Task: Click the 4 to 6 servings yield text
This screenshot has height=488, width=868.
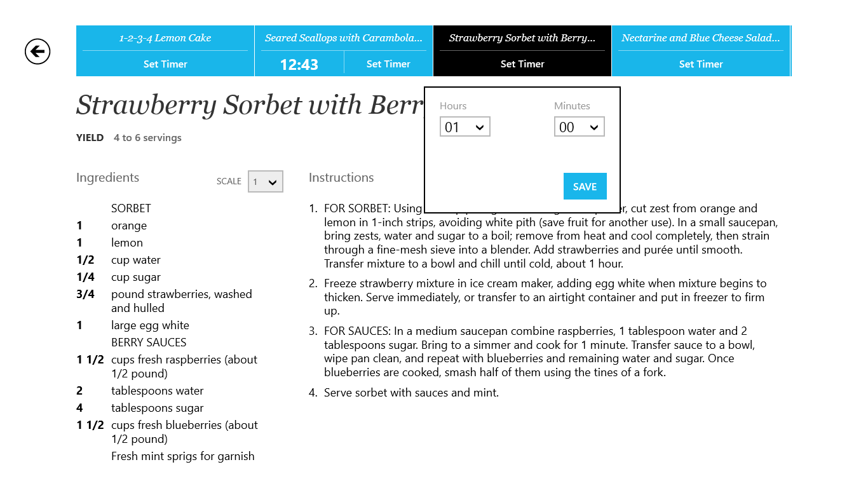Action: tap(147, 138)
